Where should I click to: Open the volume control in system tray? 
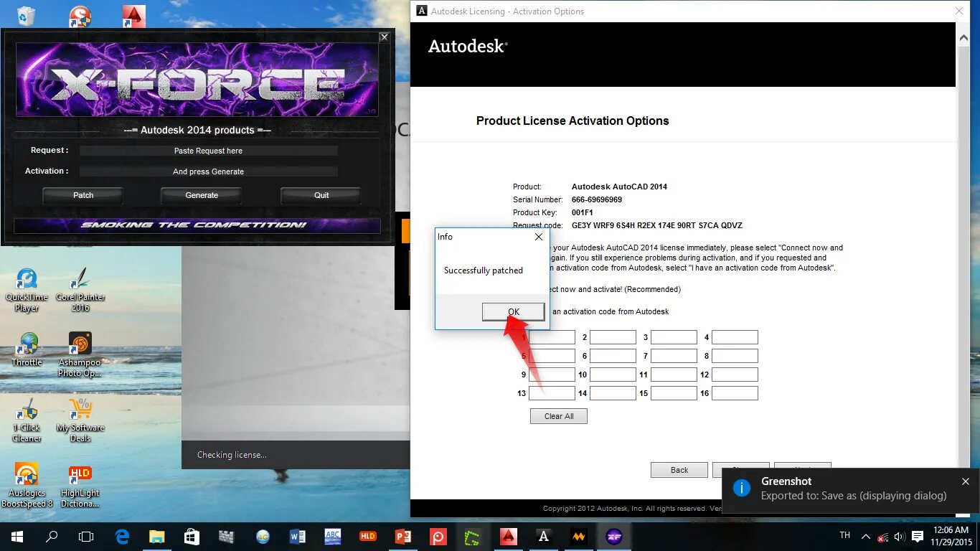pyautogui.click(x=898, y=536)
